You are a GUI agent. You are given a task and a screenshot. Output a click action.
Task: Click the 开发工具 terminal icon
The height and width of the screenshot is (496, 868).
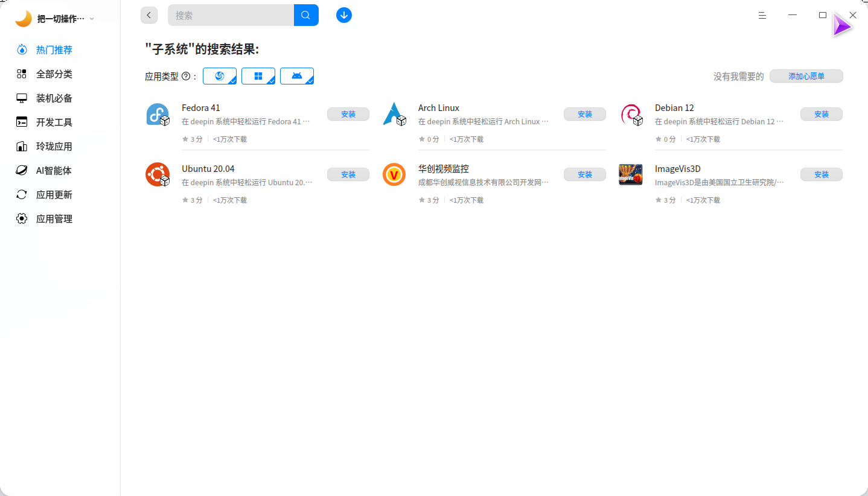pyautogui.click(x=22, y=122)
